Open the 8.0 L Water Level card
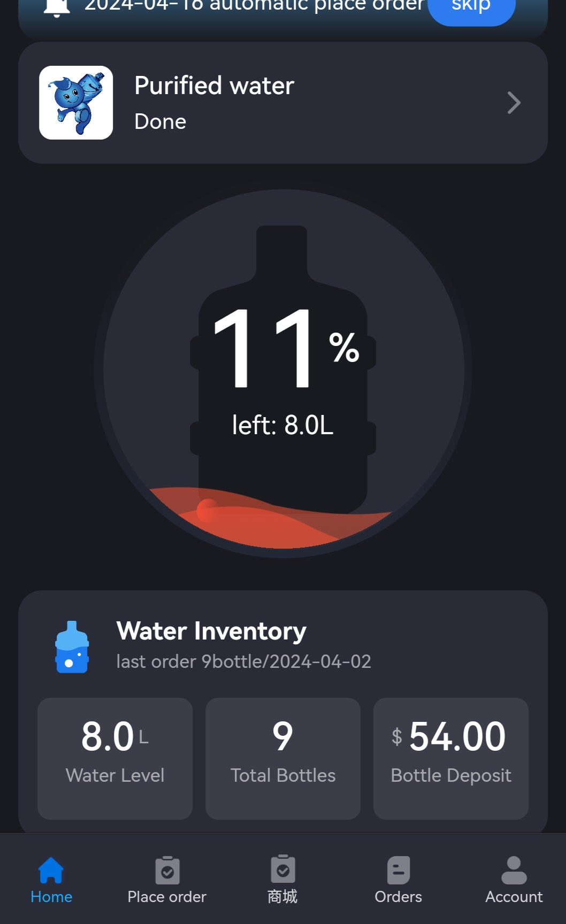The width and height of the screenshot is (566, 924). (x=115, y=758)
